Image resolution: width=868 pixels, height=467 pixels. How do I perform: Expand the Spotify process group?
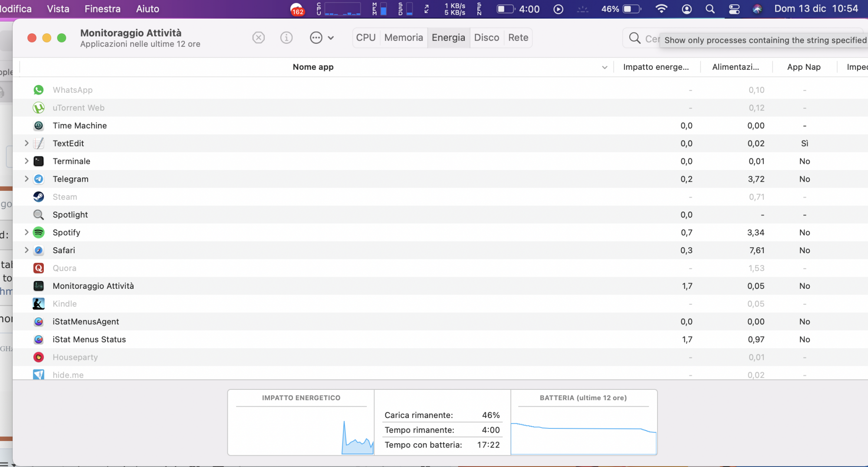(x=26, y=232)
